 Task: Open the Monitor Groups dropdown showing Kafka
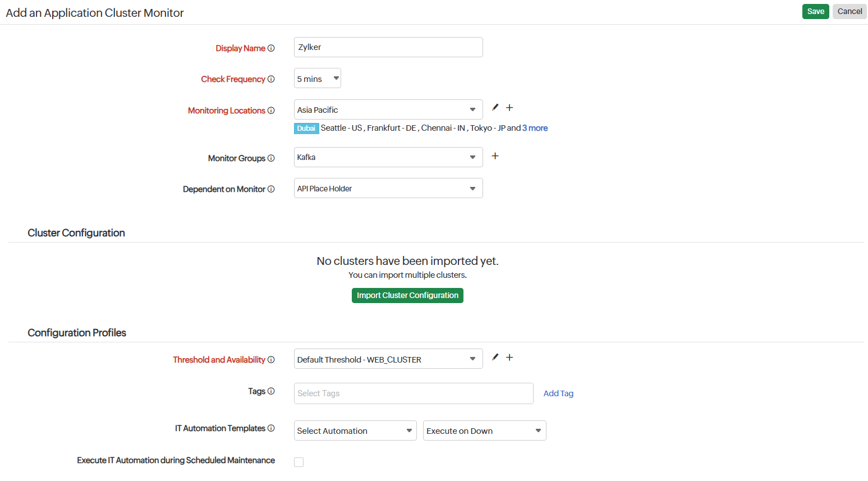(x=388, y=157)
